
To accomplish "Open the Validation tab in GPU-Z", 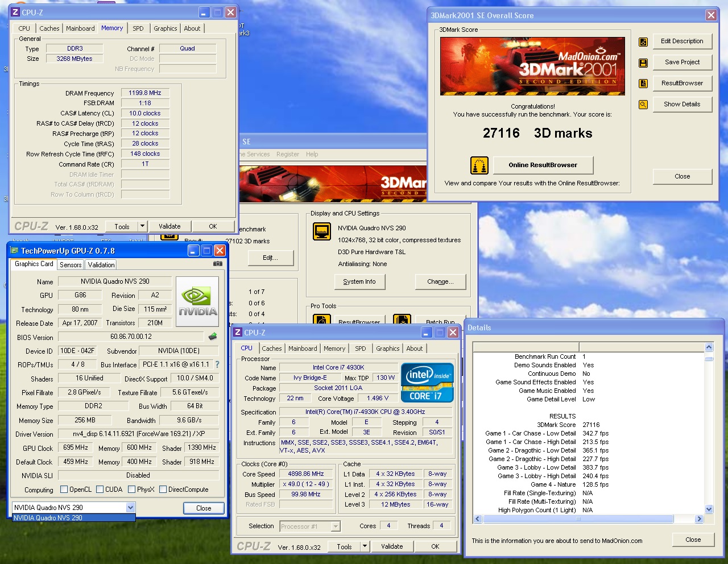I will pyautogui.click(x=101, y=265).
